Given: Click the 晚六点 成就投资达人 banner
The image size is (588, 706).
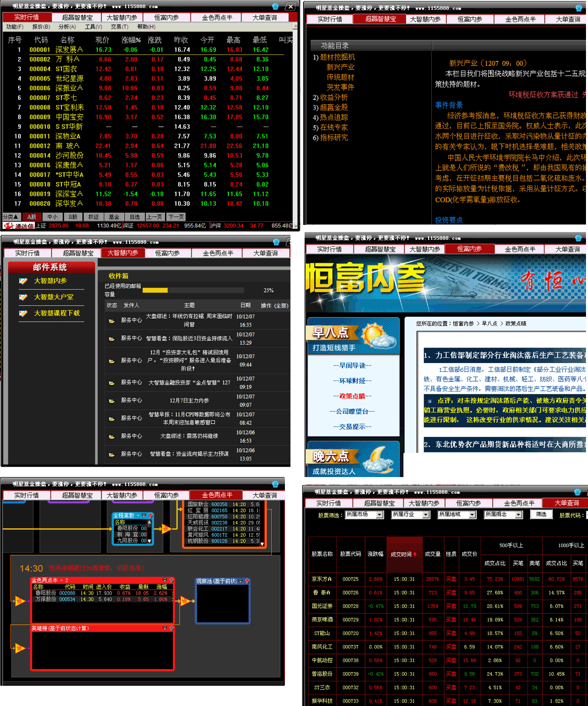Looking at the screenshot, I should tap(353, 460).
